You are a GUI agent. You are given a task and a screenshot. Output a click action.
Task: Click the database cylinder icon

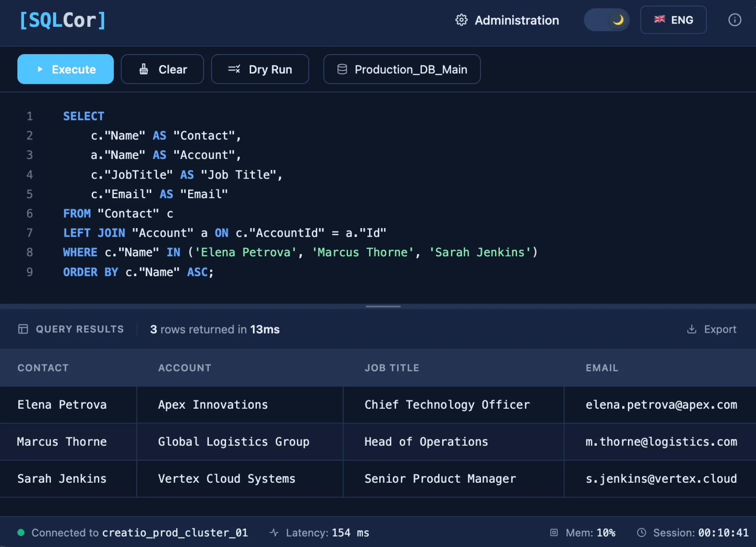point(342,69)
